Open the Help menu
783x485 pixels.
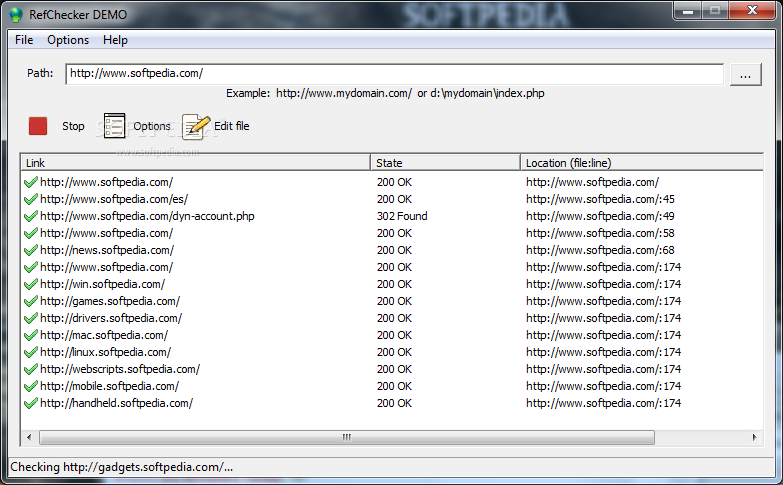[115, 40]
